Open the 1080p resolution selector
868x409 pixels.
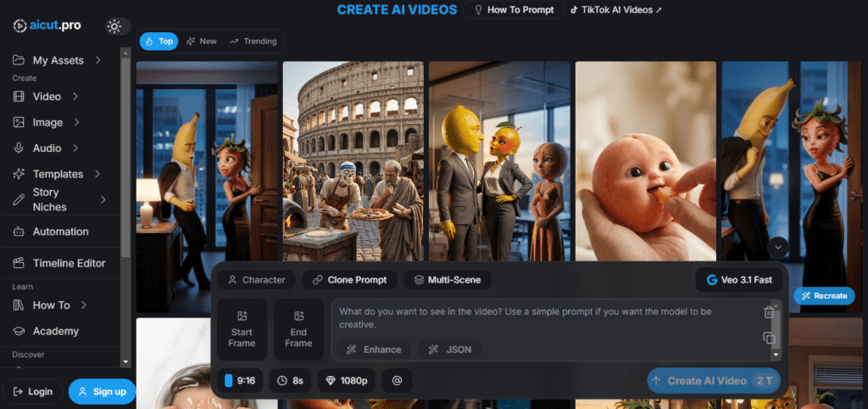pos(347,381)
